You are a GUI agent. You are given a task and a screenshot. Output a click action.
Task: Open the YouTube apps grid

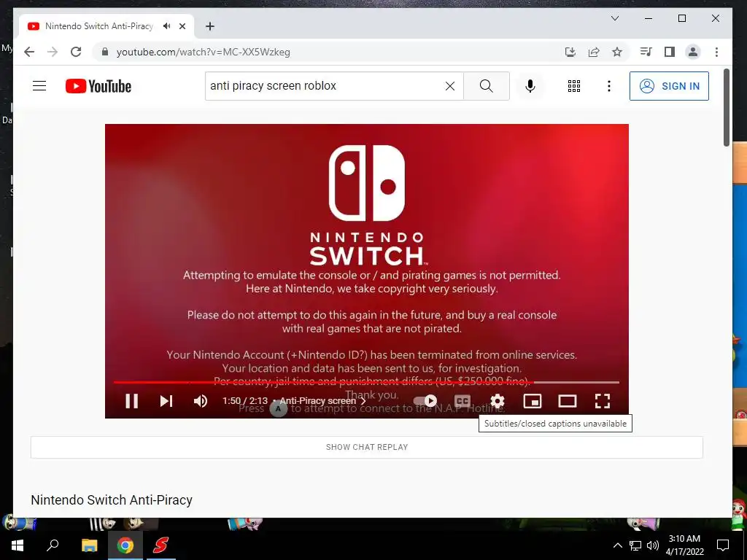click(574, 86)
